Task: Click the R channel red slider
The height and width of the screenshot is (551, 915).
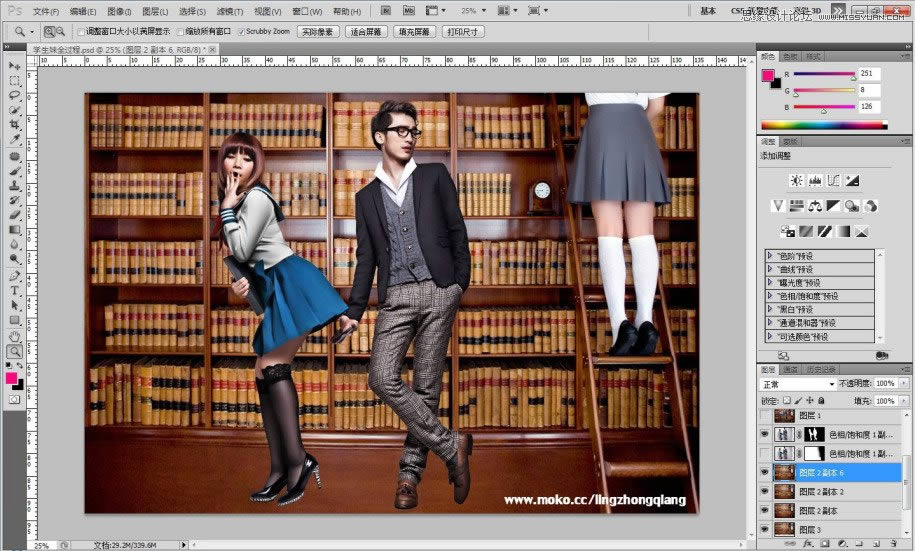Action: 853,77
